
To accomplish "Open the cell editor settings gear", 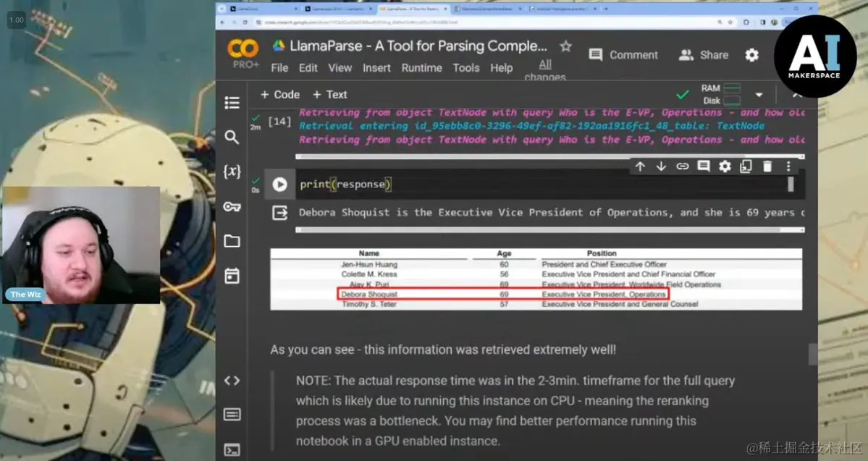I will (725, 166).
